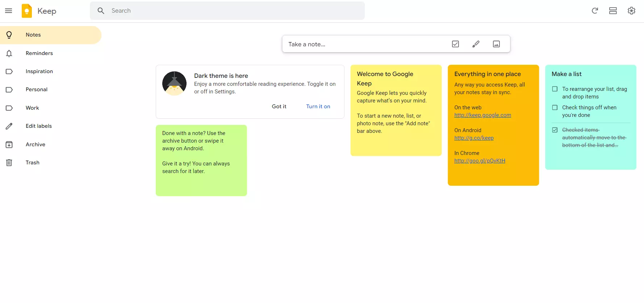644x303 pixels.
Task: Select Edit labels
Action: pyautogui.click(x=51, y=126)
